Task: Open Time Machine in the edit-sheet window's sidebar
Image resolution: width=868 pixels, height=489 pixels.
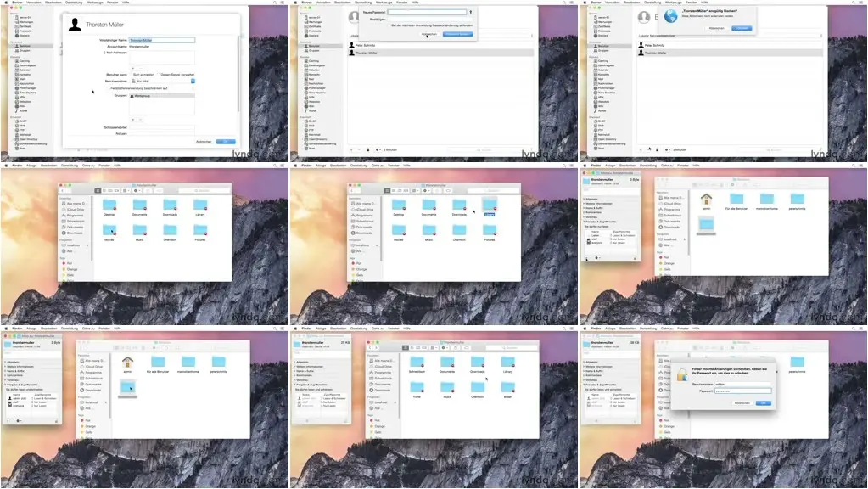Action: [27, 93]
